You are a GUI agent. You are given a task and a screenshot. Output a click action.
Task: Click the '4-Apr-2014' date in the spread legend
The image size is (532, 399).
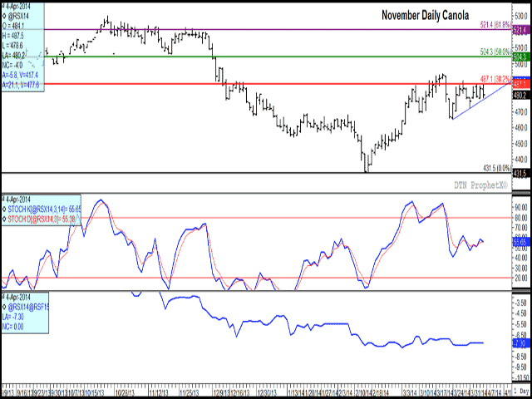tap(17, 296)
